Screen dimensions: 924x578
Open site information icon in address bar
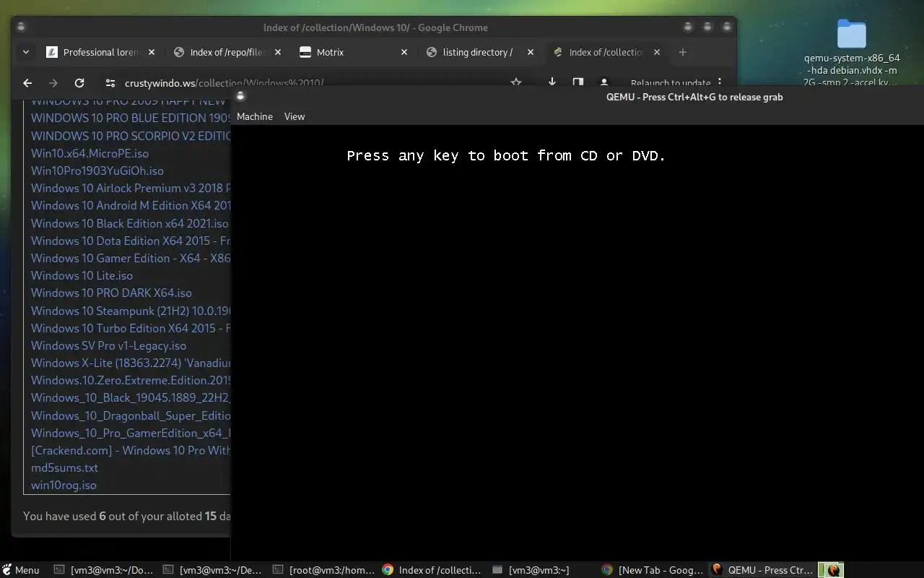[110, 83]
